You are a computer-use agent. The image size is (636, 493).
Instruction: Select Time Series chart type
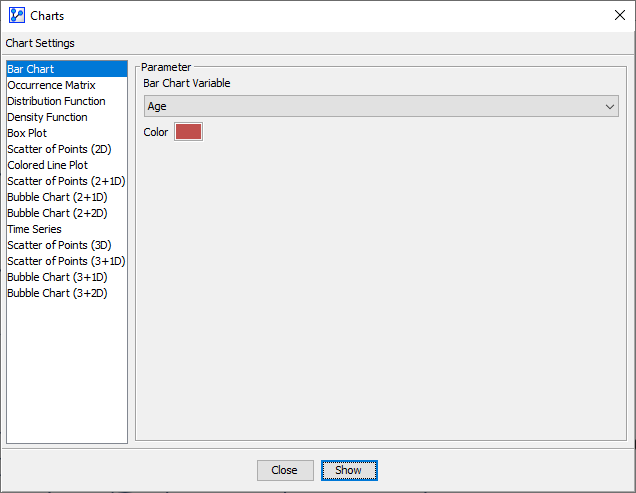tap(34, 229)
